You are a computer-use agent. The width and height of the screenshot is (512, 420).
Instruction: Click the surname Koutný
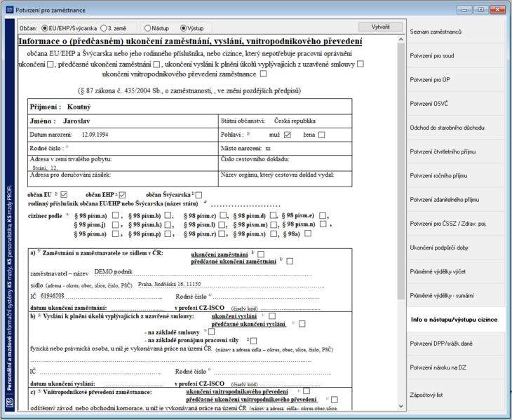(x=79, y=107)
